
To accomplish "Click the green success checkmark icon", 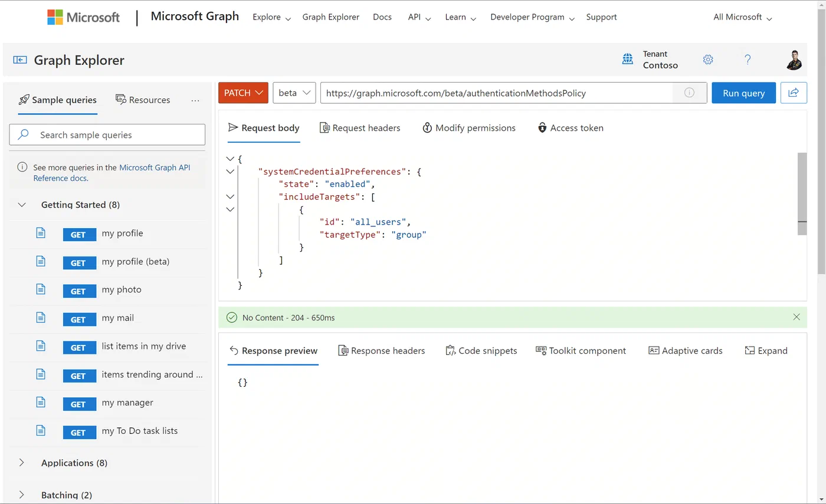I will coord(232,318).
